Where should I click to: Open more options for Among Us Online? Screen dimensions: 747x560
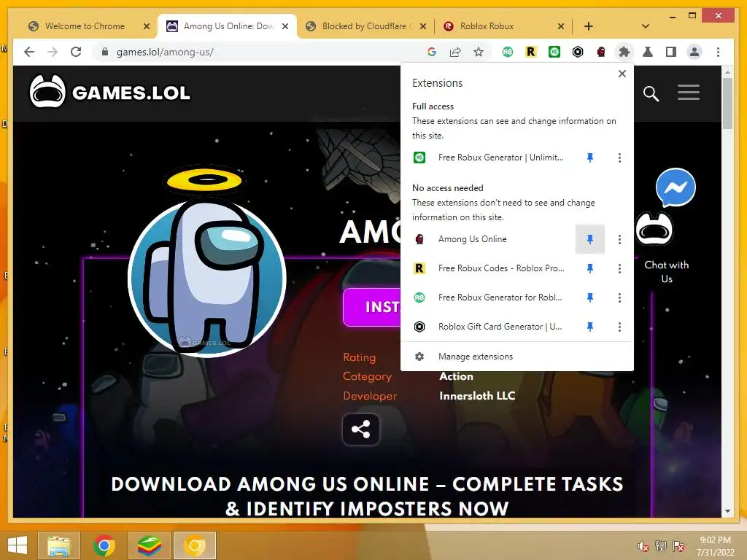[x=619, y=239]
